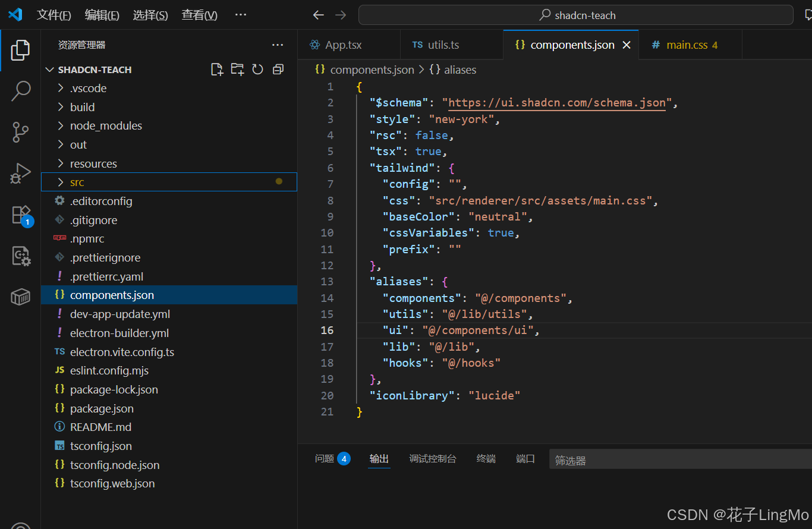Switch to the 终端 panel tab
The width and height of the screenshot is (812, 529).
pyautogui.click(x=486, y=459)
